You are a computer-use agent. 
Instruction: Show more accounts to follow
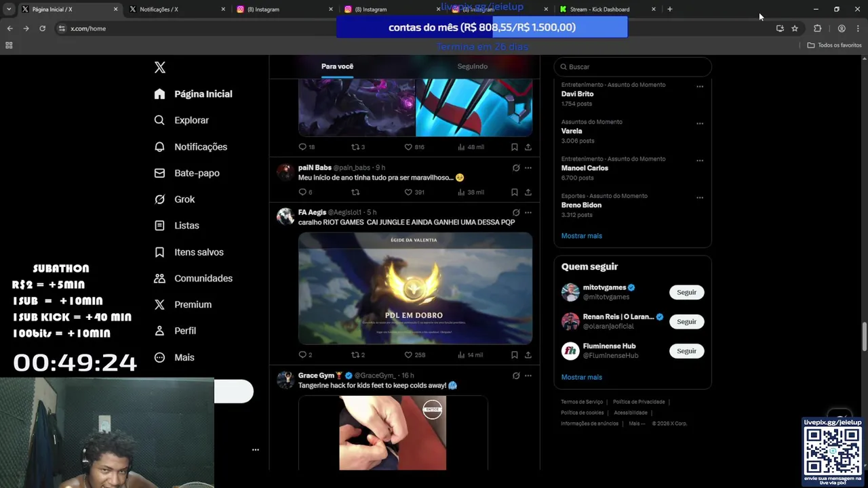[x=581, y=377]
